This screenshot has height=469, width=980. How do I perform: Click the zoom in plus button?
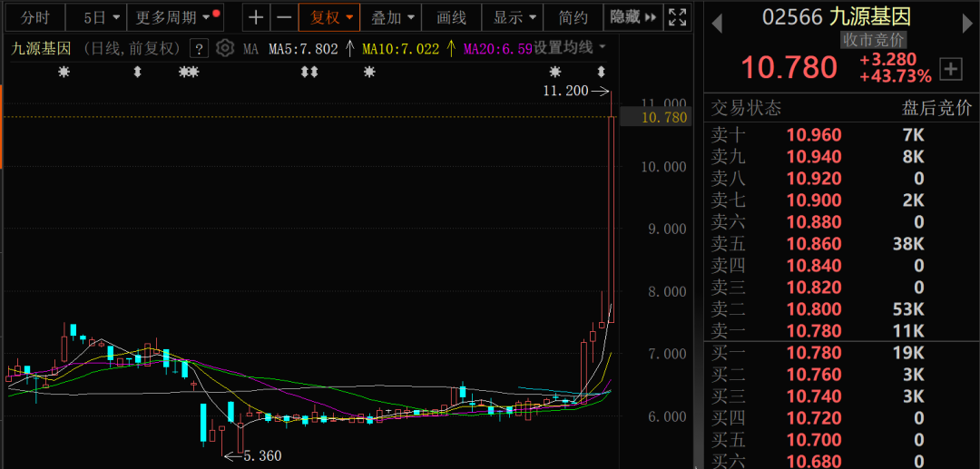pyautogui.click(x=257, y=17)
